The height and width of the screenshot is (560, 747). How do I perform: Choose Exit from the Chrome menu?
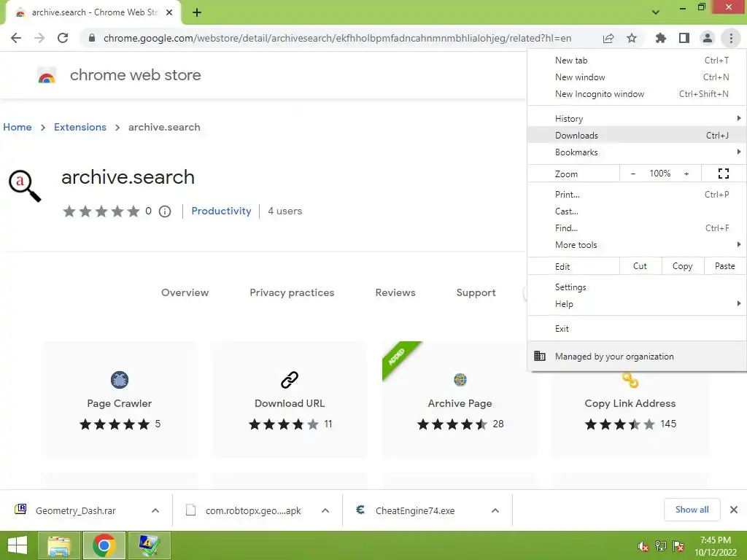pyautogui.click(x=636, y=329)
